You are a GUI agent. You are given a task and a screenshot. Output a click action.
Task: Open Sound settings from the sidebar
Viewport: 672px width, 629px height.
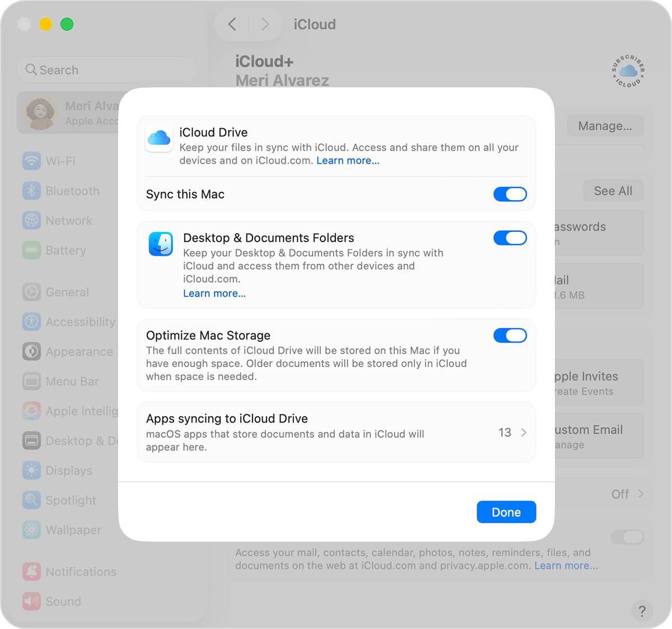32,601
